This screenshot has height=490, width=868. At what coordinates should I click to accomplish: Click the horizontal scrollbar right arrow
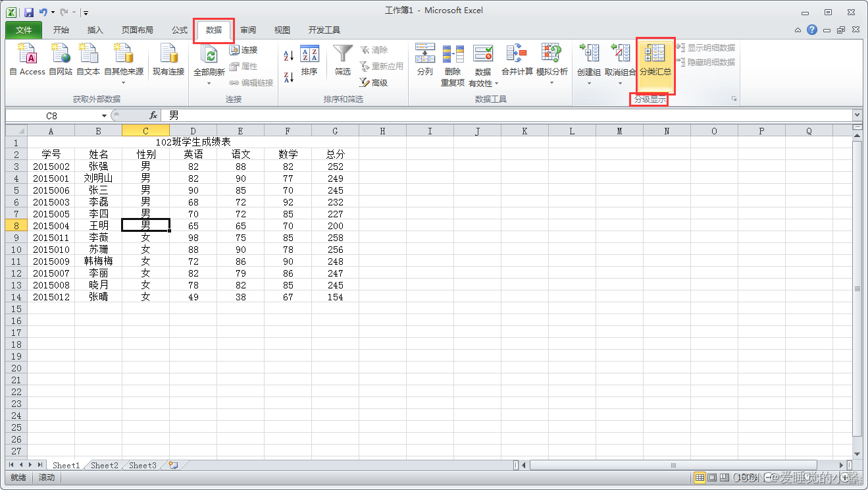pos(842,465)
